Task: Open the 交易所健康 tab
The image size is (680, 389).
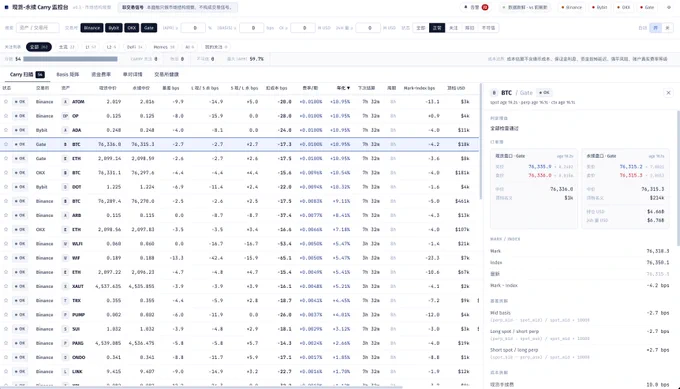Action: point(167,75)
